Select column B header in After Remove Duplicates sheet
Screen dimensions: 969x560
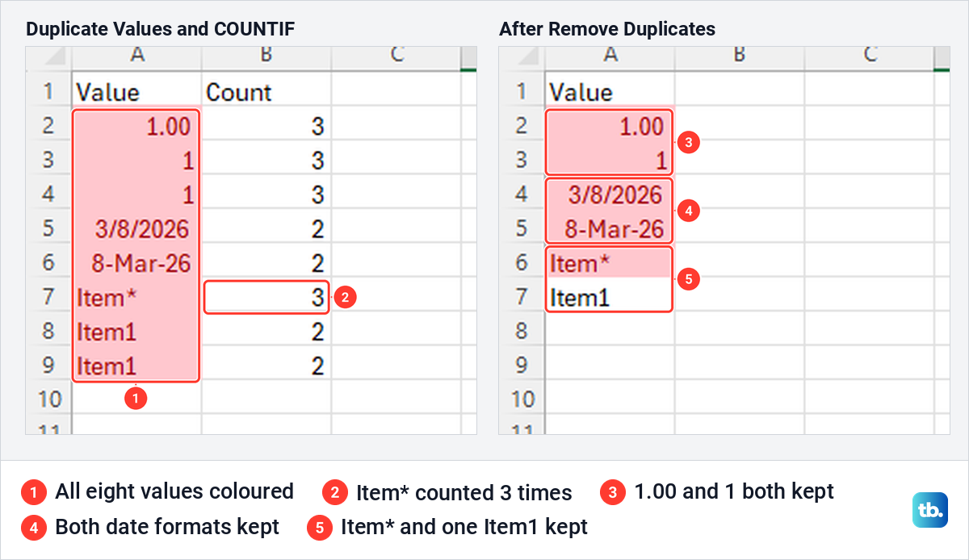click(740, 58)
